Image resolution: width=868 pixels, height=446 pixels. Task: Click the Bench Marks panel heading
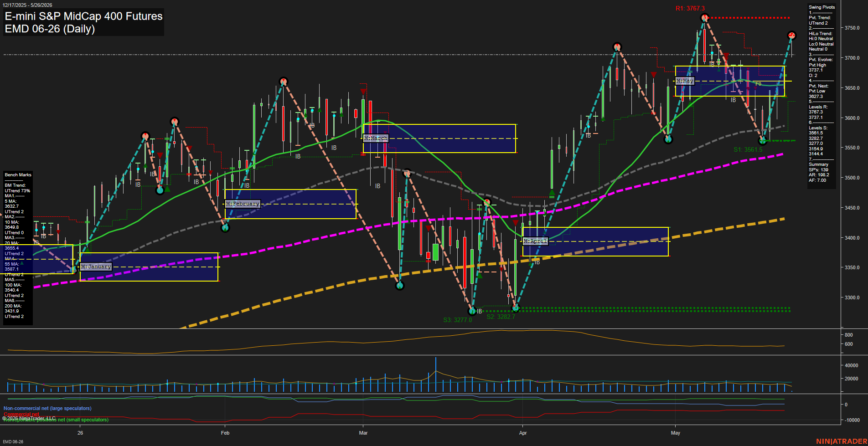(x=18, y=175)
